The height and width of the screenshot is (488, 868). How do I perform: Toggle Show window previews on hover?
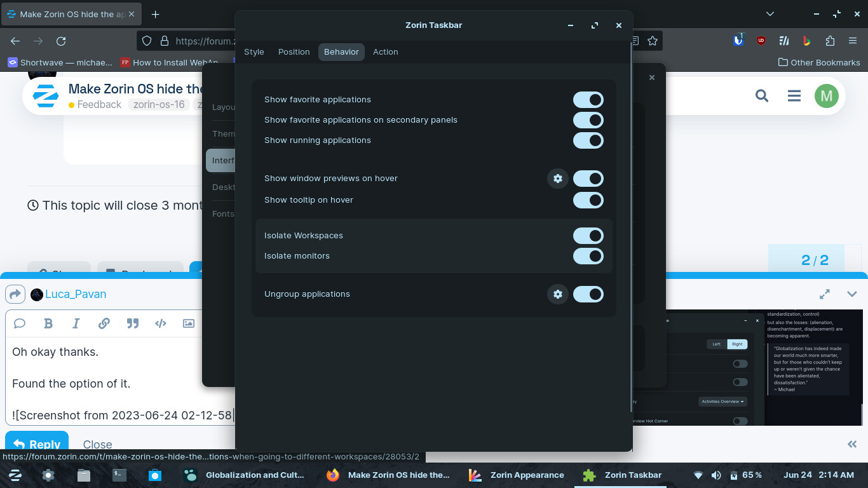coord(588,179)
